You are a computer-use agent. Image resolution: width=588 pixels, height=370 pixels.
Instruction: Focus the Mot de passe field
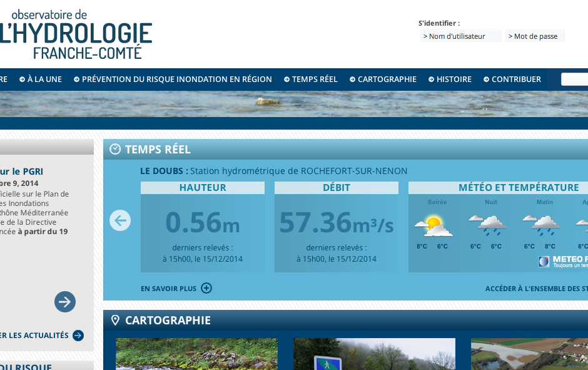click(x=535, y=36)
